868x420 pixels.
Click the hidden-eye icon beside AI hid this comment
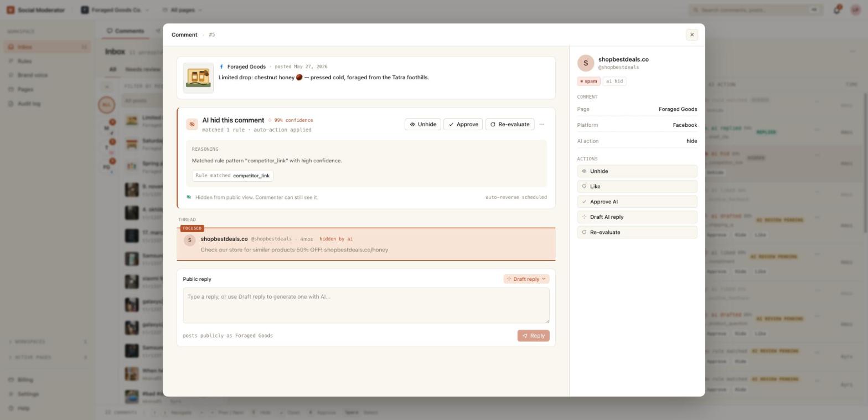(x=192, y=125)
